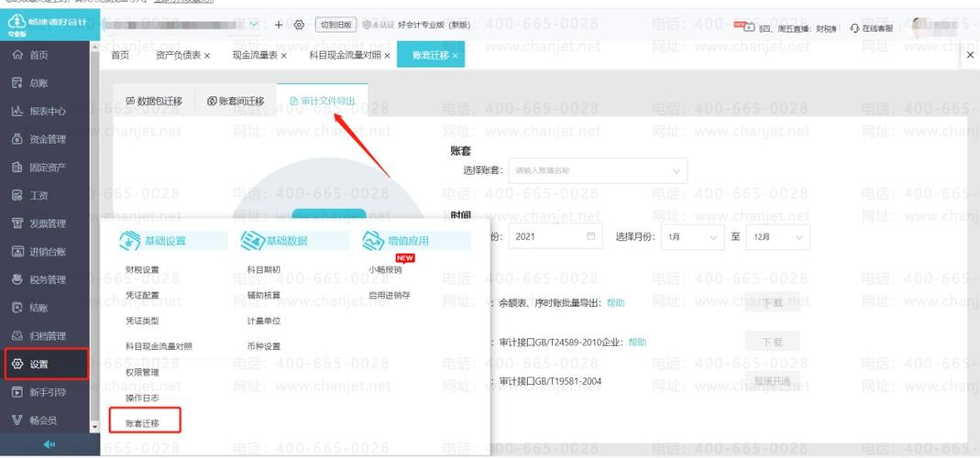Open 财税设置 in settings menu
The image size is (980, 458).
click(142, 270)
